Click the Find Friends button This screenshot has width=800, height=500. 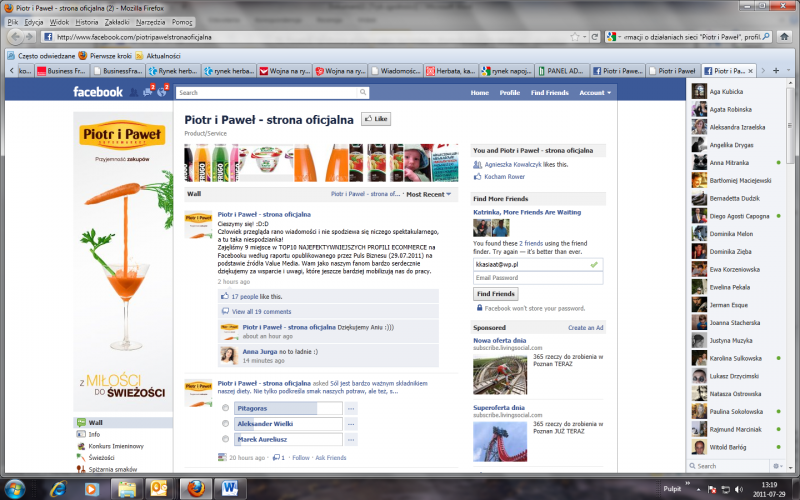point(495,294)
